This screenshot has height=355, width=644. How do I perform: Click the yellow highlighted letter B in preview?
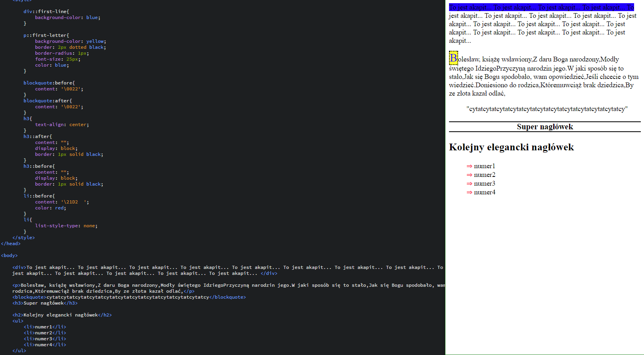coord(453,58)
